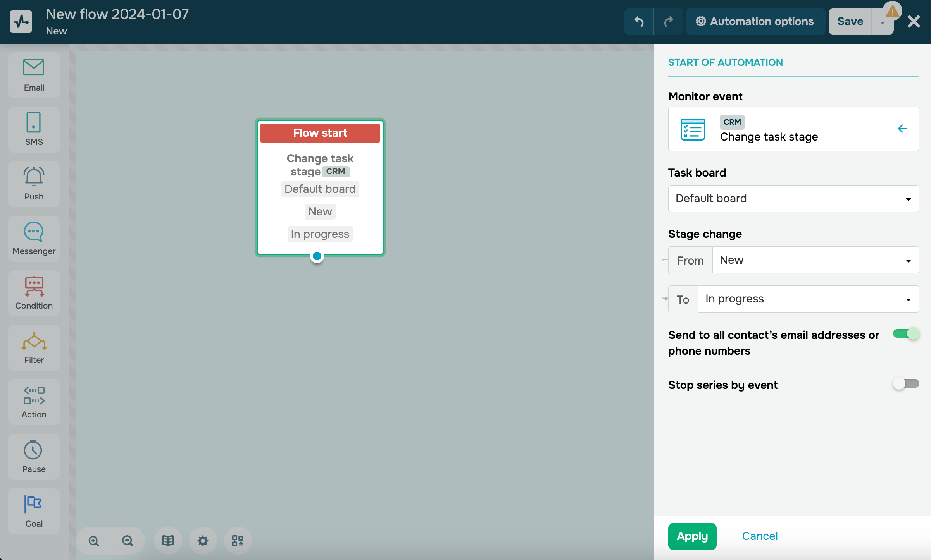Expand the From stage dropdown
931x560 pixels.
point(815,260)
